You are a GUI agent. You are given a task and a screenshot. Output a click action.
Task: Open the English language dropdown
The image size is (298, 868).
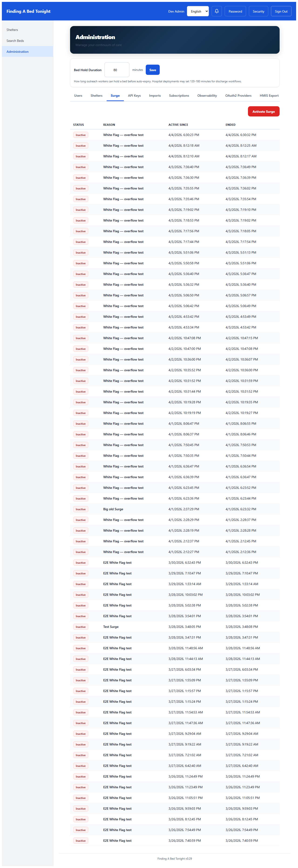198,11
